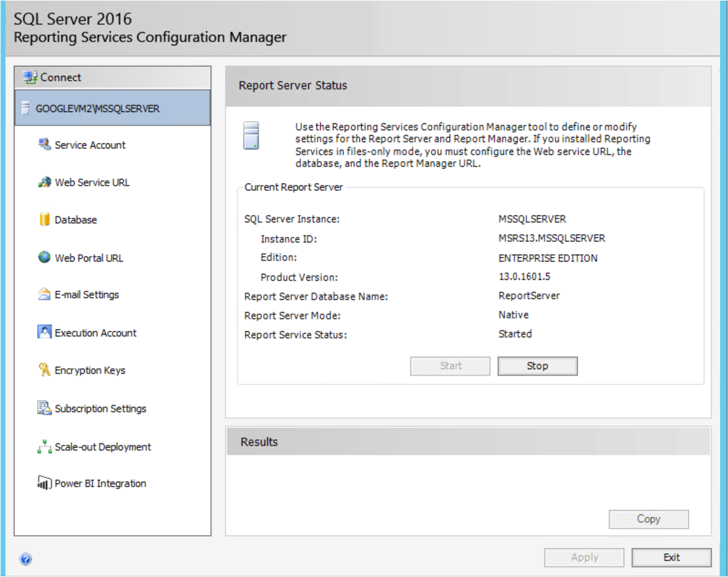Viewport: 728px width, 577px height.
Task: Stop the Report Service
Action: 537,365
